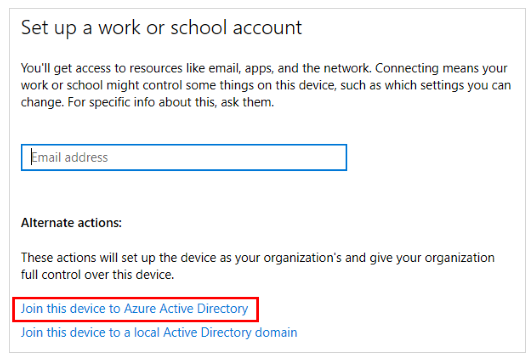531x362 pixels.
Task: Click the word 'local' in the second join link
Action: coord(147,333)
